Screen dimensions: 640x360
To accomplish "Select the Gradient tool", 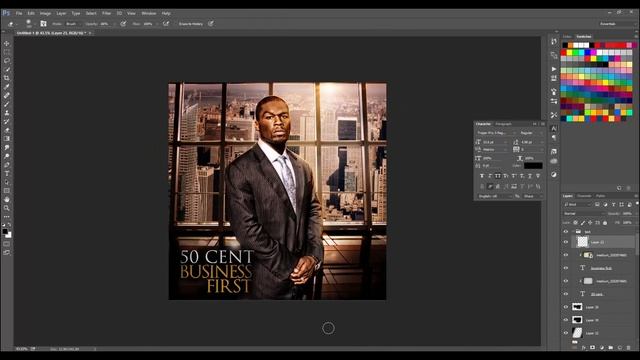I will (x=7, y=139).
